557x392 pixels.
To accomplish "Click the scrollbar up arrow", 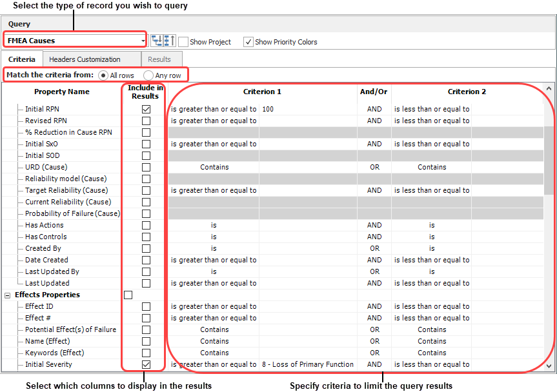I will [x=549, y=89].
